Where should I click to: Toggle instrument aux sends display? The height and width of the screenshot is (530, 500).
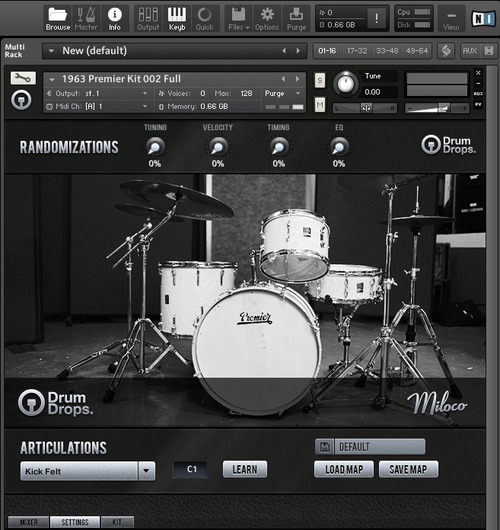pyautogui.click(x=478, y=94)
